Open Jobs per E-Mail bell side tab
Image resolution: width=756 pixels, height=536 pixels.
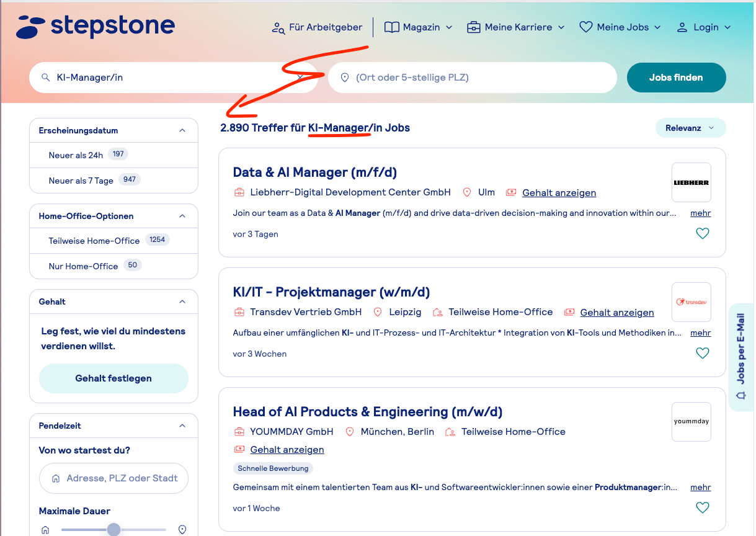pyautogui.click(x=742, y=357)
